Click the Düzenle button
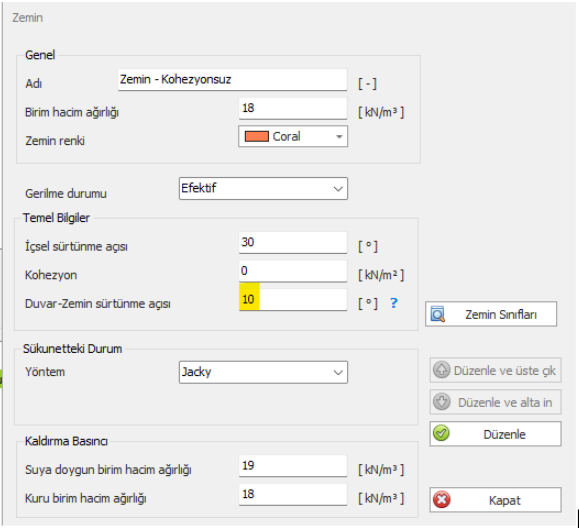The image size is (579, 528). click(x=495, y=434)
